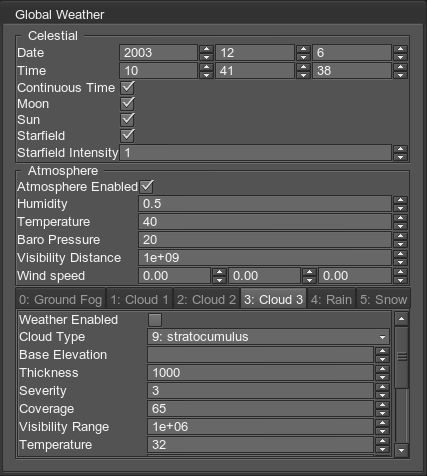Increase cloud Thickness with the up arrow
427x476 pixels.
pyautogui.click(x=382, y=369)
